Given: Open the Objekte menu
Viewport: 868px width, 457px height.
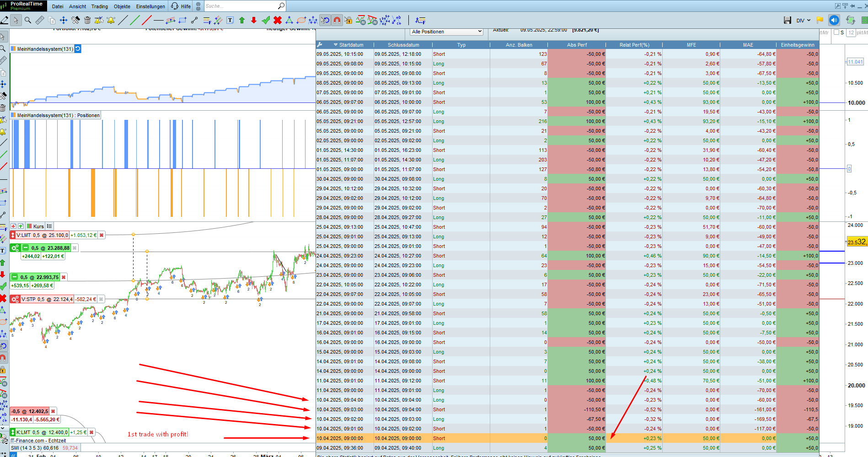Looking at the screenshot, I should click(x=122, y=6).
